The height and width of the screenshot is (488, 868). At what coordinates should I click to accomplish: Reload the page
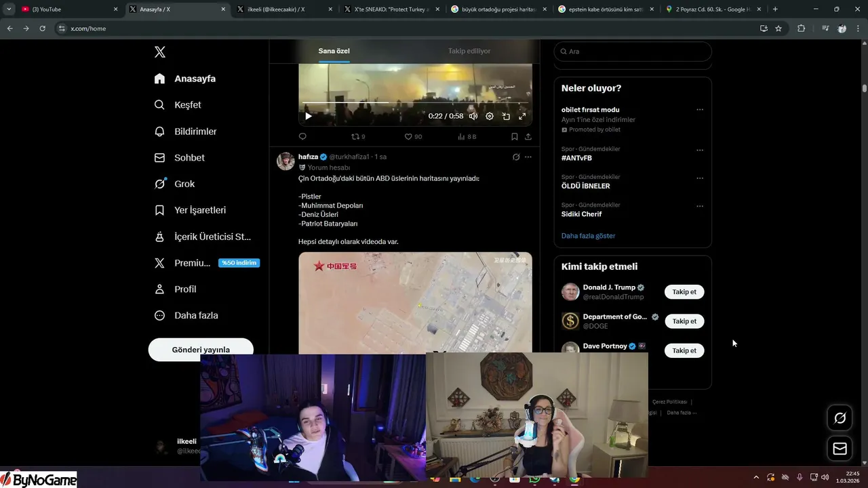(42, 28)
